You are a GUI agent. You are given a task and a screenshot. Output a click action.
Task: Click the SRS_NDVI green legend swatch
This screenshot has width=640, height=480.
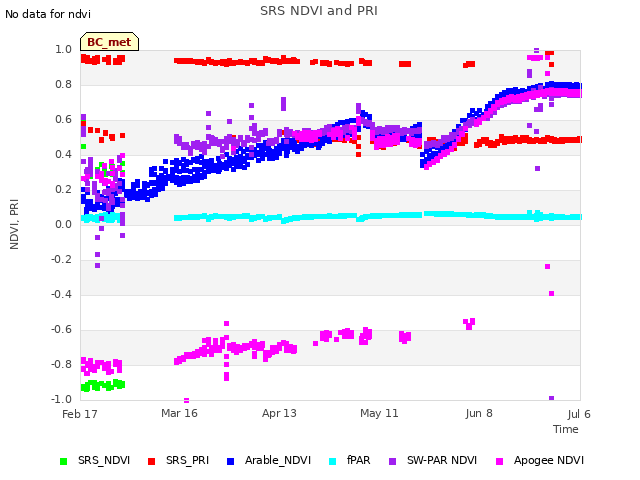pyautogui.click(x=63, y=461)
